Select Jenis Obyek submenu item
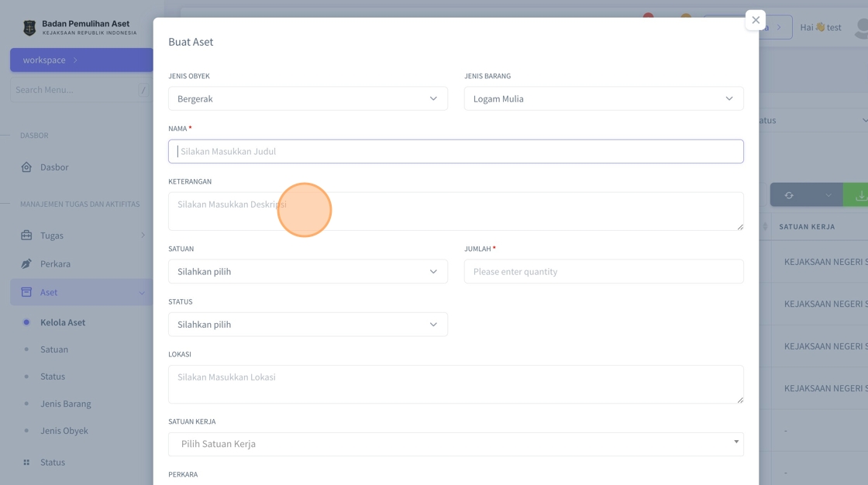The height and width of the screenshot is (485, 868). click(x=64, y=431)
